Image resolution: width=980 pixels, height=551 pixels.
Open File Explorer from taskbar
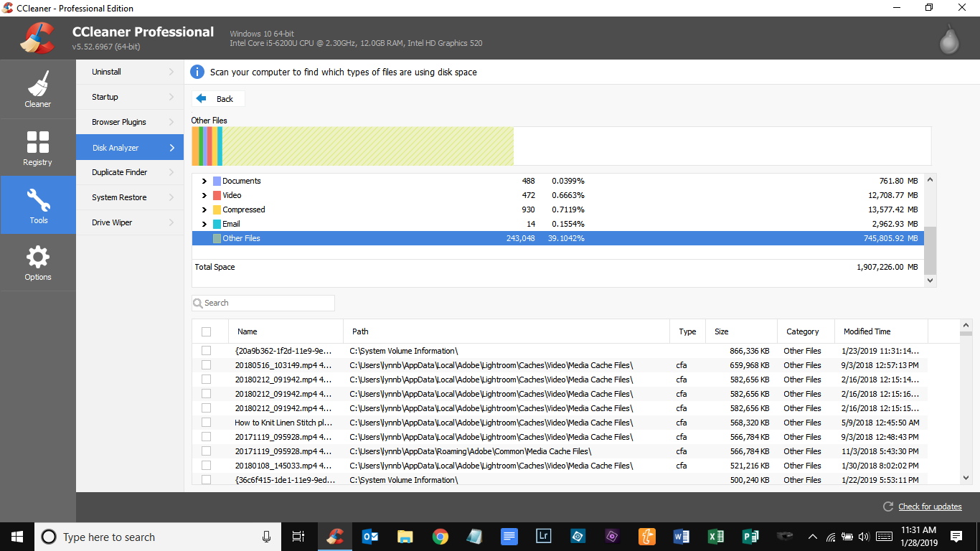(x=405, y=537)
